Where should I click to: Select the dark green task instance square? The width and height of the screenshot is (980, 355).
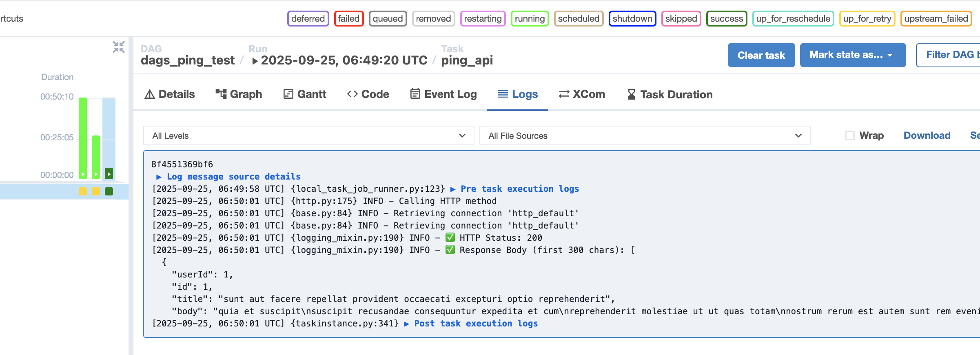click(x=109, y=191)
